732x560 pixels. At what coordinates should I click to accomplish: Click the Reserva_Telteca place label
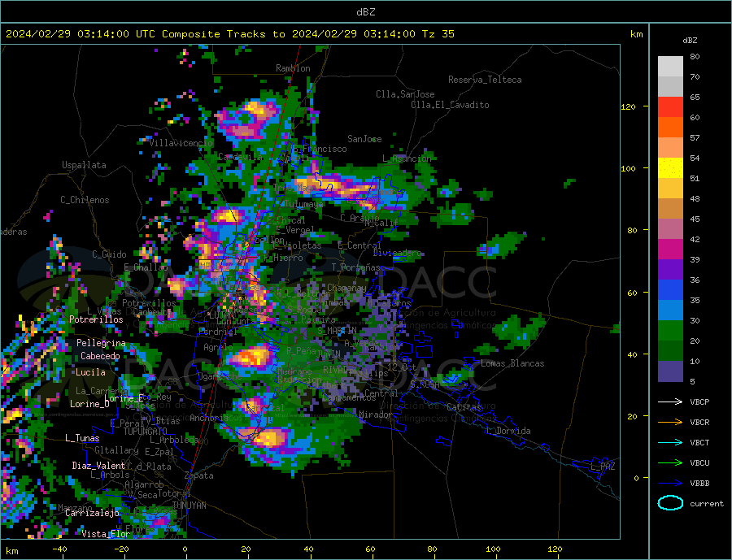(485, 80)
